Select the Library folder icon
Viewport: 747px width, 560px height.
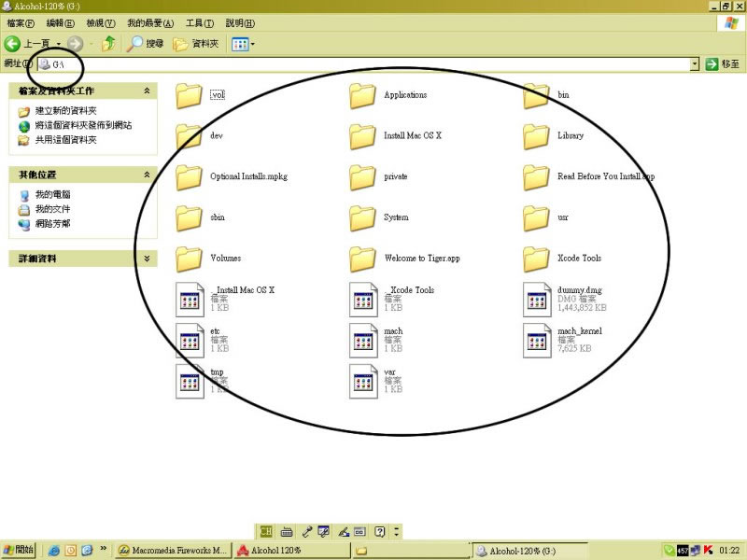536,136
